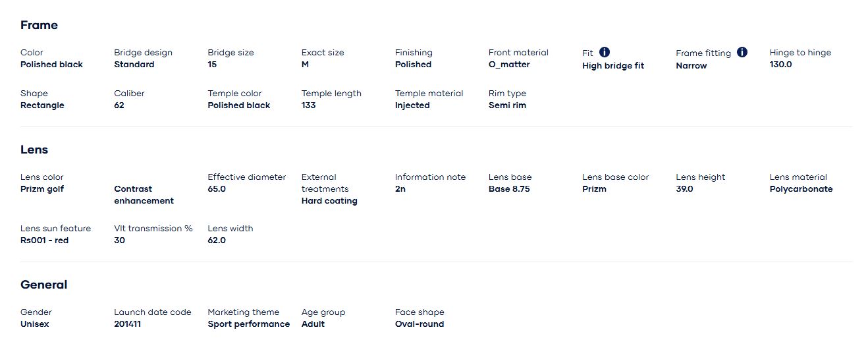Image resolution: width=868 pixels, height=340 pixels.
Task: Select the Base 8.75 lens base value
Action: pyautogui.click(x=509, y=189)
